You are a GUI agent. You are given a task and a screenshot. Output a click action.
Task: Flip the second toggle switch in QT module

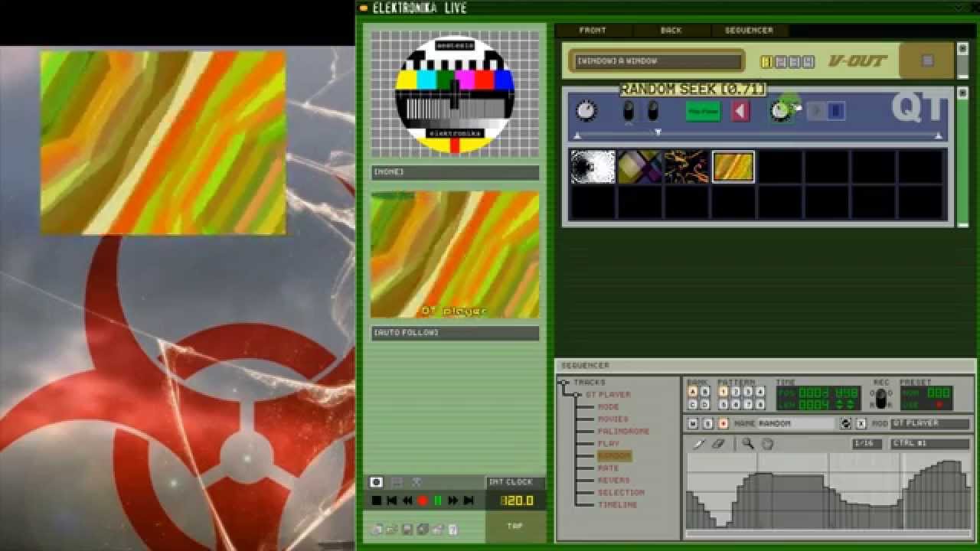652,112
